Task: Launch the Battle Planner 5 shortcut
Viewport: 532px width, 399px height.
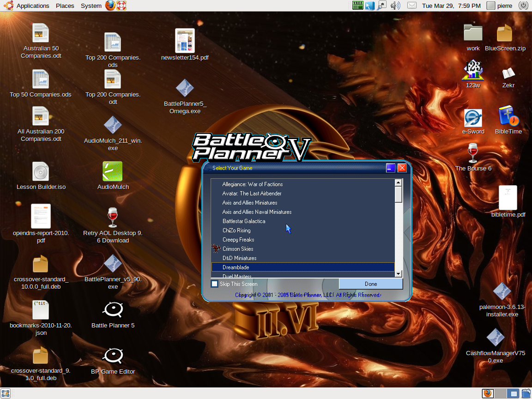Action: pyautogui.click(x=113, y=309)
